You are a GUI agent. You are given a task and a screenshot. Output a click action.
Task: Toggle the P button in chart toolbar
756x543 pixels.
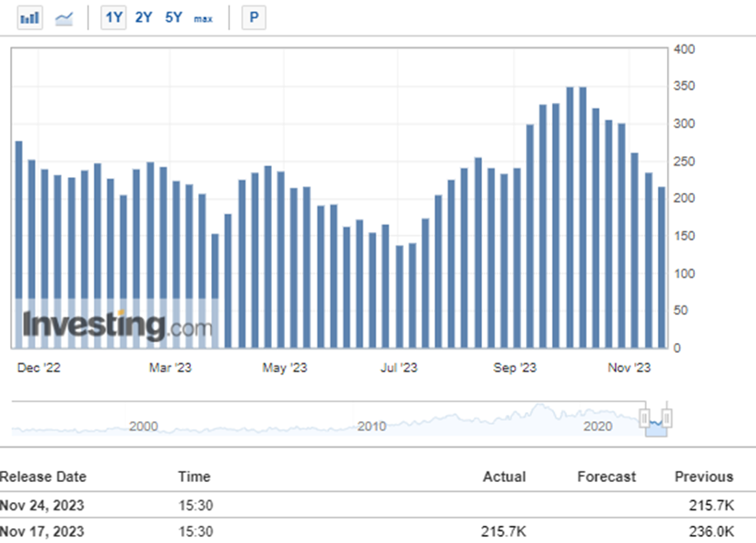[x=254, y=18]
